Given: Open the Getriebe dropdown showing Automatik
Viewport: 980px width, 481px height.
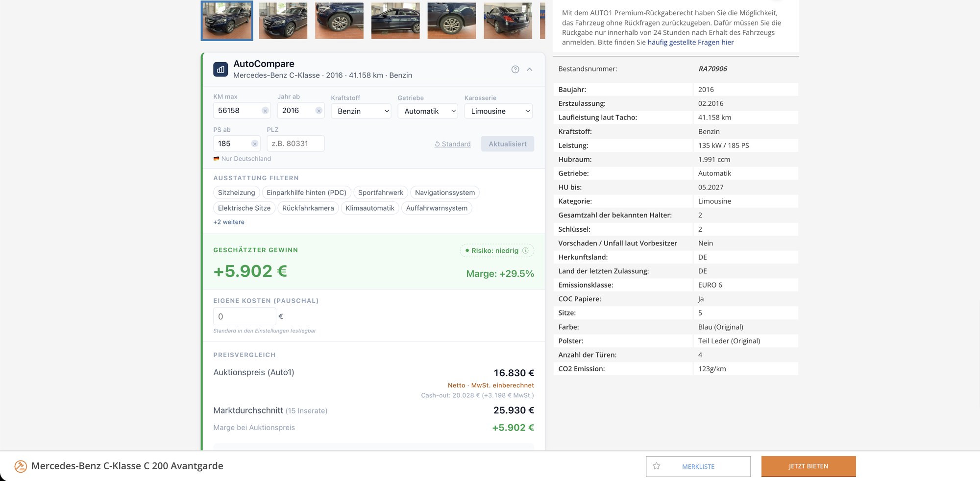Looking at the screenshot, I should [x=428, y=111].
